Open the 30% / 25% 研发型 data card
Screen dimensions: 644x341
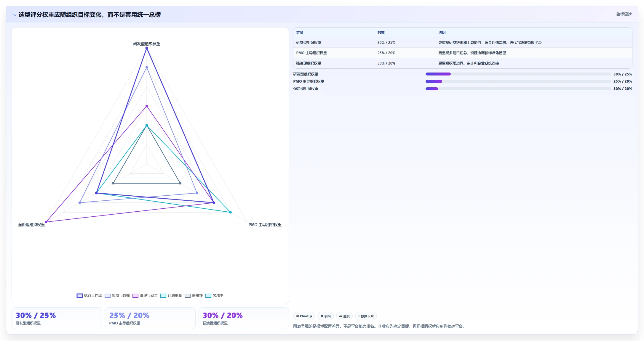point(57,318)
